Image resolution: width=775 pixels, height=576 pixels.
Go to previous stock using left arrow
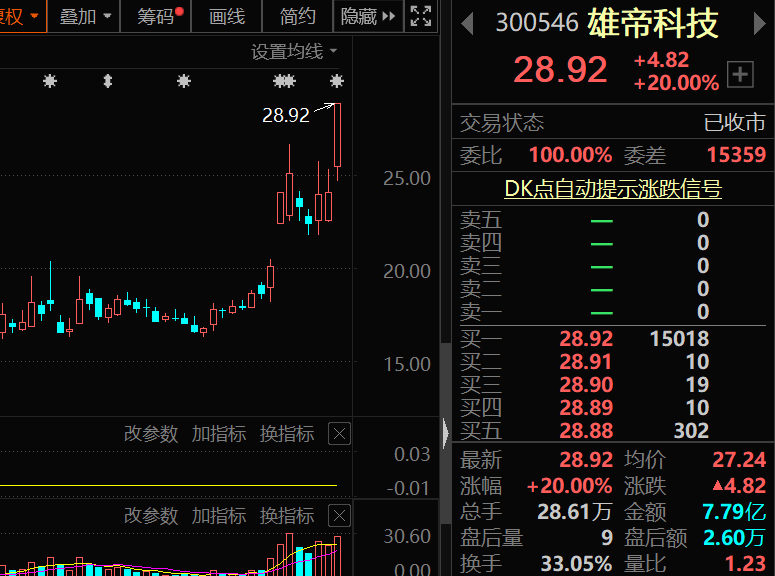click(467, 24)
